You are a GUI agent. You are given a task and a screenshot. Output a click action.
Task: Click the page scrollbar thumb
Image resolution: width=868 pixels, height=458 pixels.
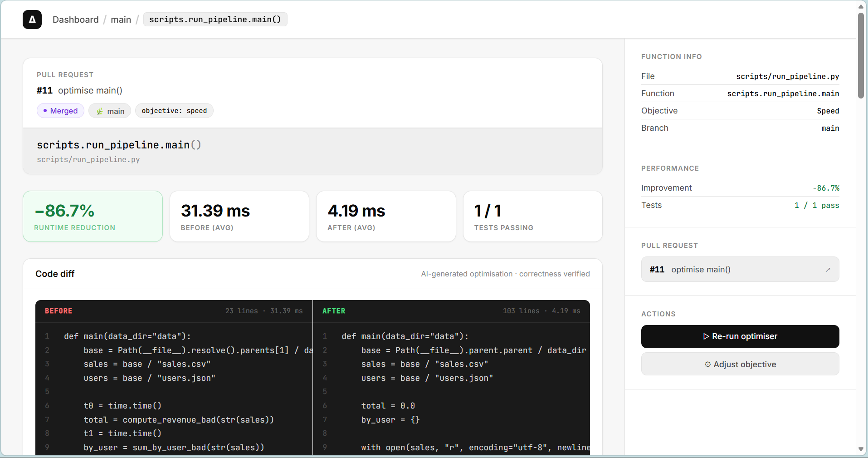pyautogui.click(x=861, y=55)
